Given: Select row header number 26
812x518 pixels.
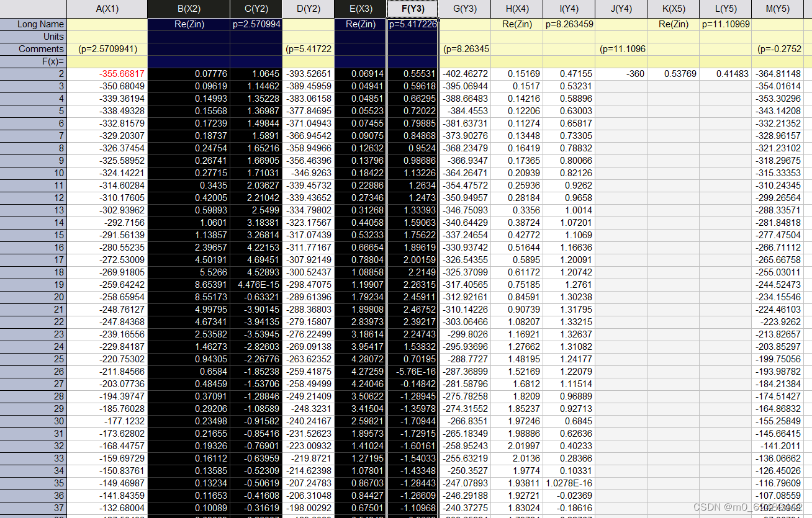Looking at the screenshot, I should pyautogui.click(x=34, y=372).
